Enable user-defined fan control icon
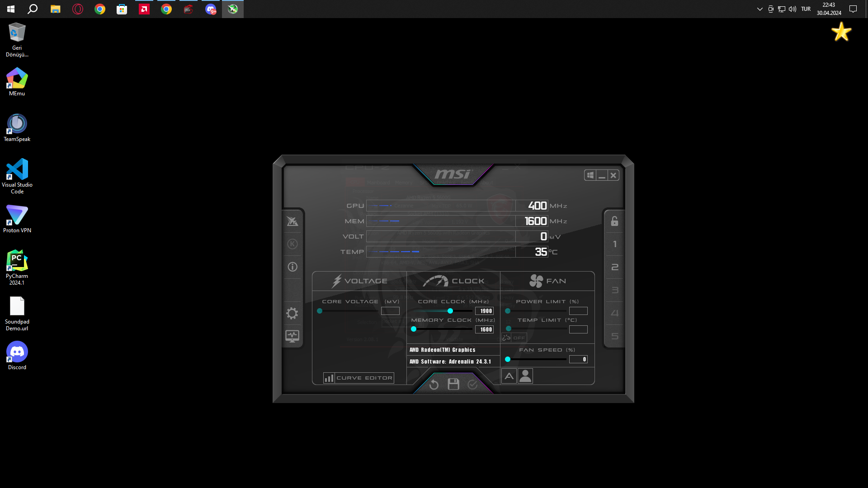 tap(525, 376)
